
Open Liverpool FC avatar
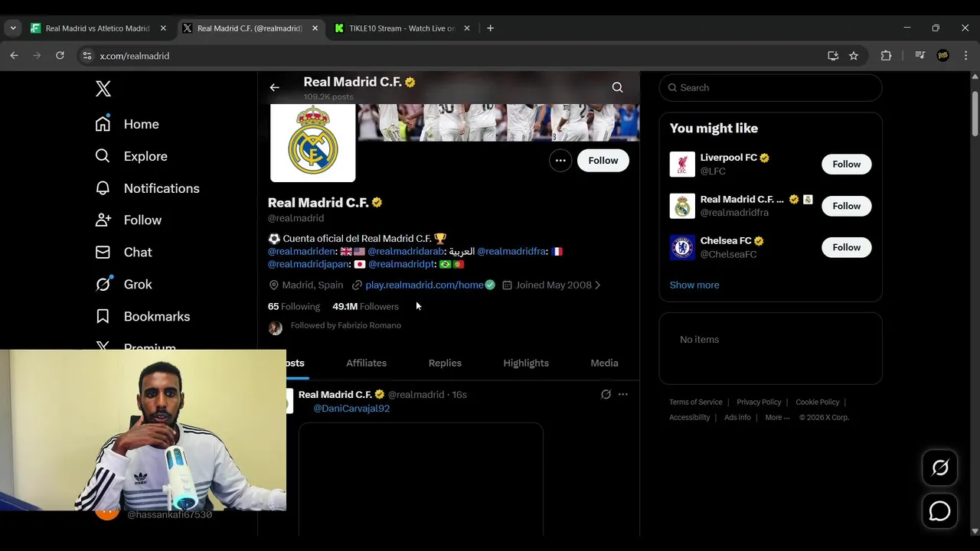click(x=682, y=165)
